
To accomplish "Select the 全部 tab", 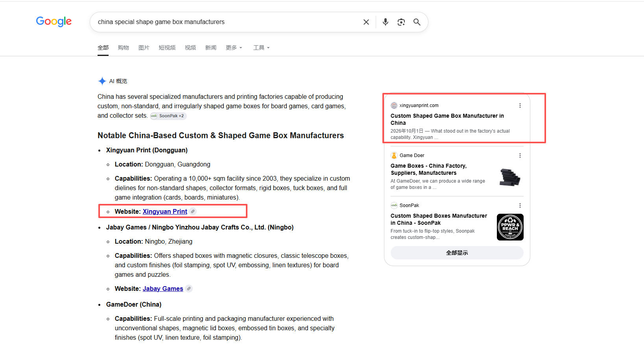I will pyautogui.click(x=103, y=48).
